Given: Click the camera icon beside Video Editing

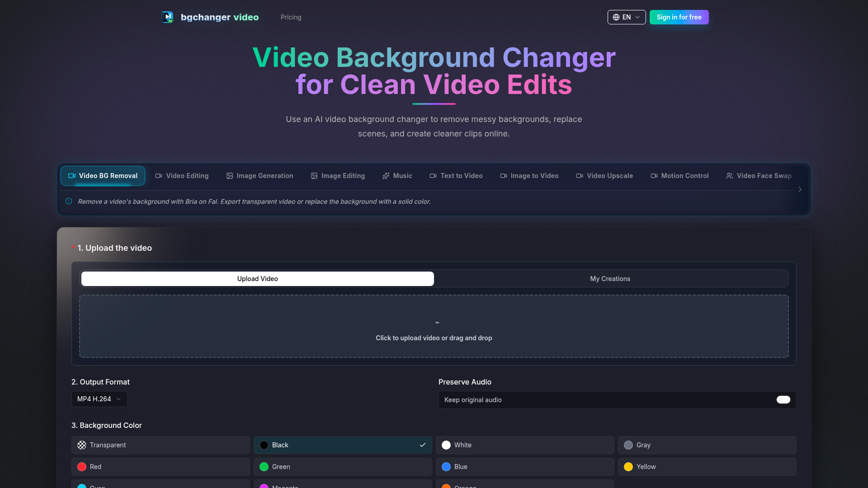Looking at the screenshot, I should pyautogui.click(x=159, y=176).
